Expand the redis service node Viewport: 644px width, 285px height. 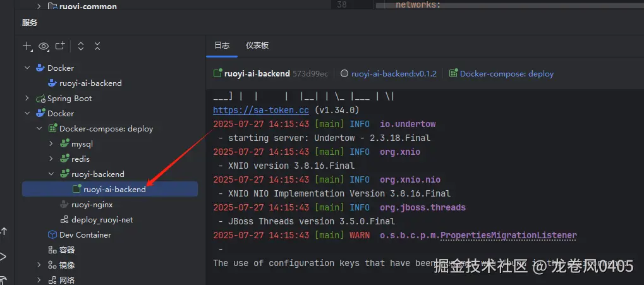point(51,159)
